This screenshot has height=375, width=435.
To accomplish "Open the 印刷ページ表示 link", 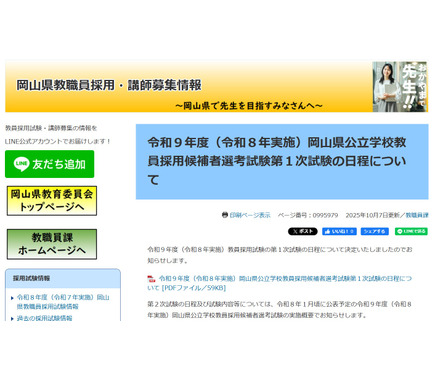I will (250, 215).
